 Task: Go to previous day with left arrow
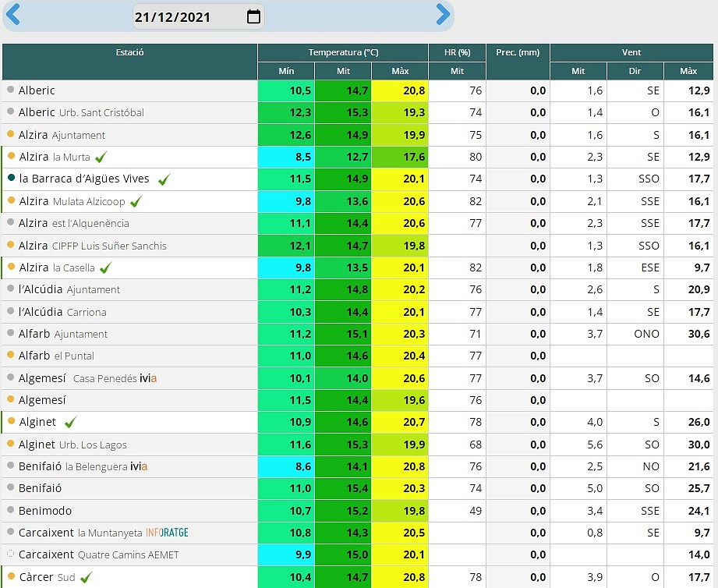point(12,14)
